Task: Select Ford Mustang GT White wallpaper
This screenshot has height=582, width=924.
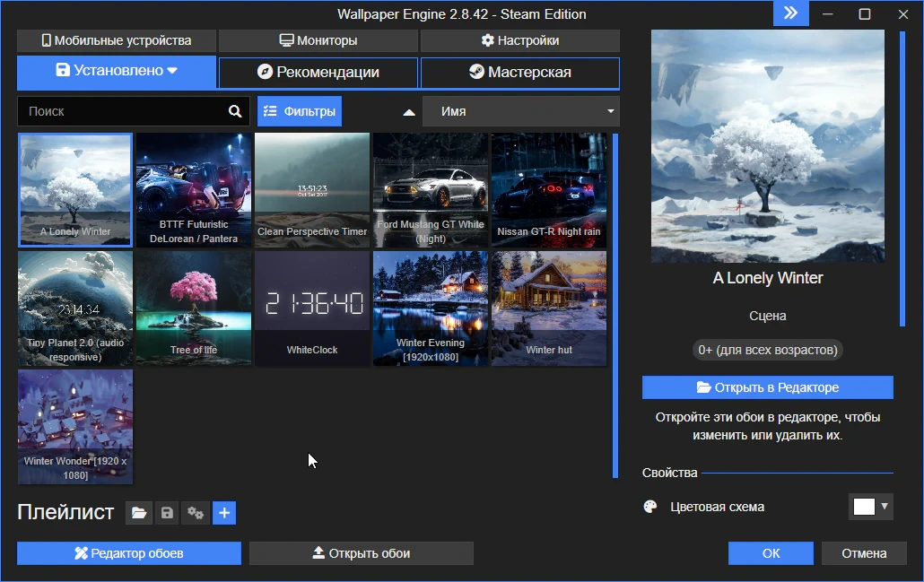Action: 431,190
